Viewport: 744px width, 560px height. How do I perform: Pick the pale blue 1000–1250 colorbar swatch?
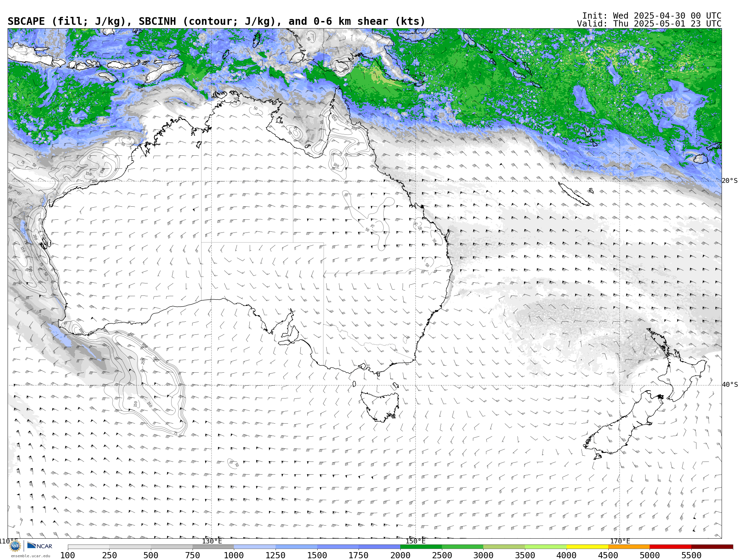(x=255, y=547)
